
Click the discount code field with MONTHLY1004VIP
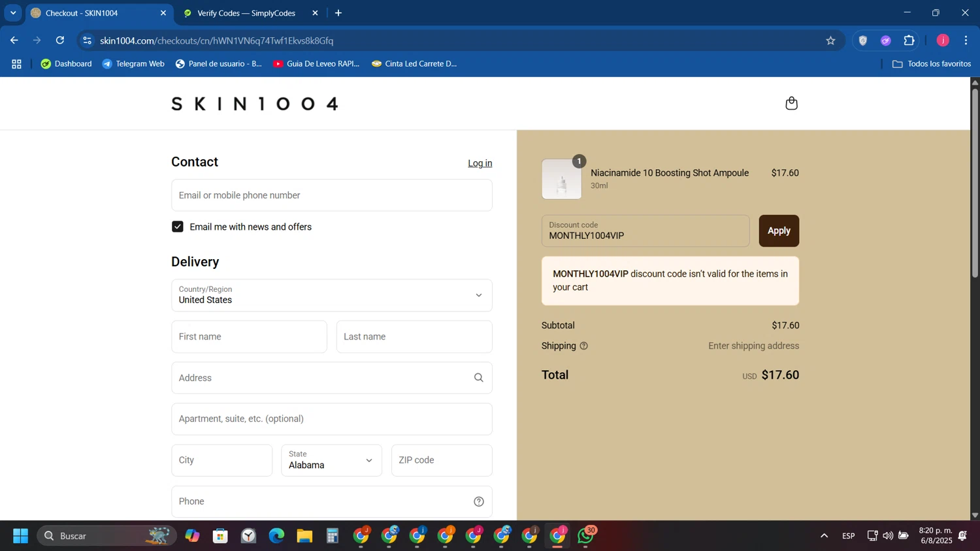click(x=645, y=230)
